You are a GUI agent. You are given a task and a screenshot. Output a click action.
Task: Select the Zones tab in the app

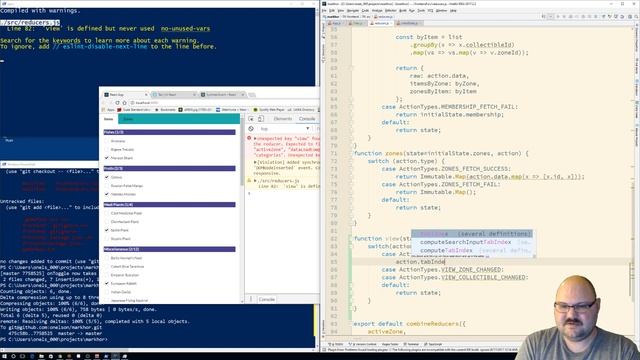pos(128,119)
